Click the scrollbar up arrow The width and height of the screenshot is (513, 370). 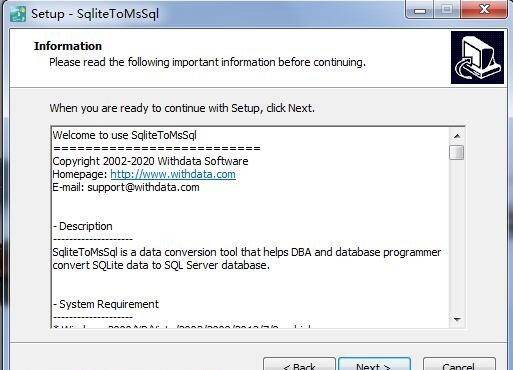point(457,136)
